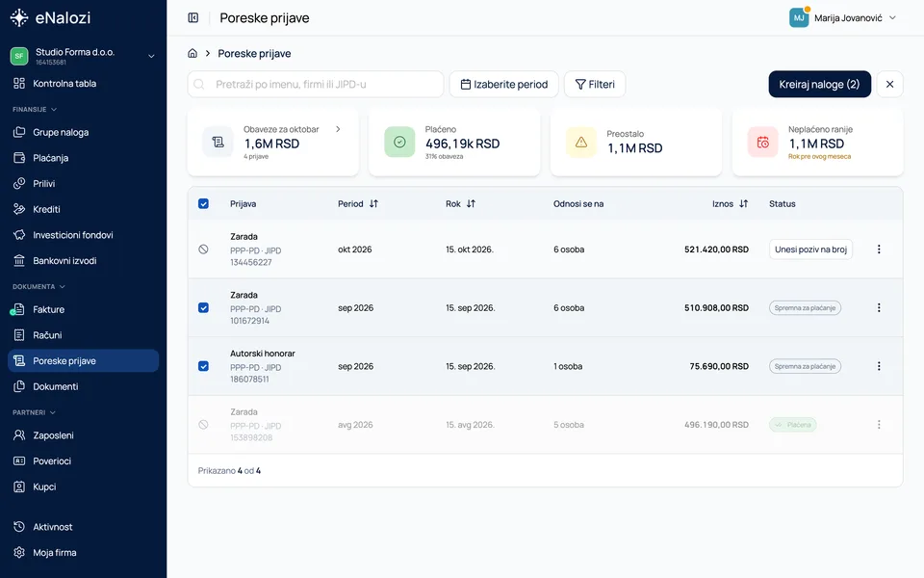Click Kreiraj naloge (2) button
This screenshot has height=578, width=924.
[x=820, y=85]
